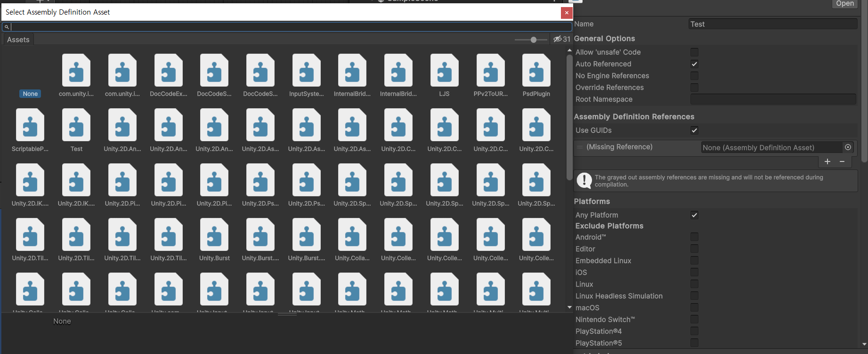Adjust the icon size slider
The image size is (868, 354).
(531, 40)
